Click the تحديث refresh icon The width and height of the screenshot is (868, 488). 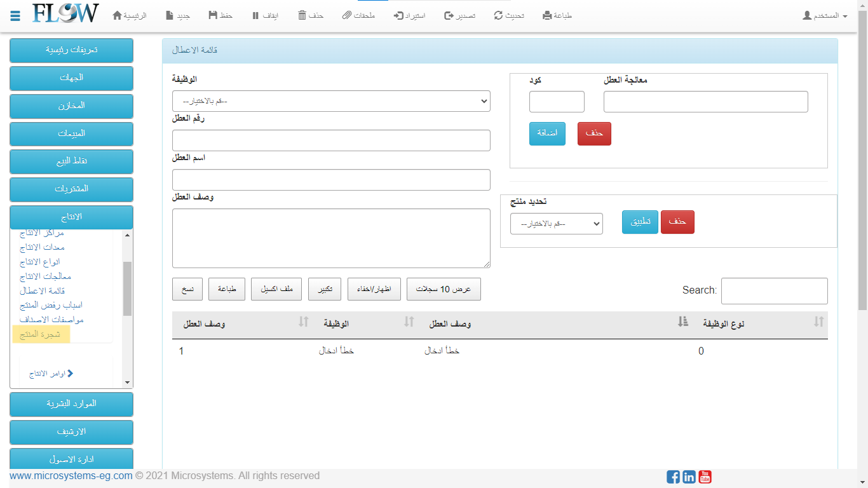point(498,15)
